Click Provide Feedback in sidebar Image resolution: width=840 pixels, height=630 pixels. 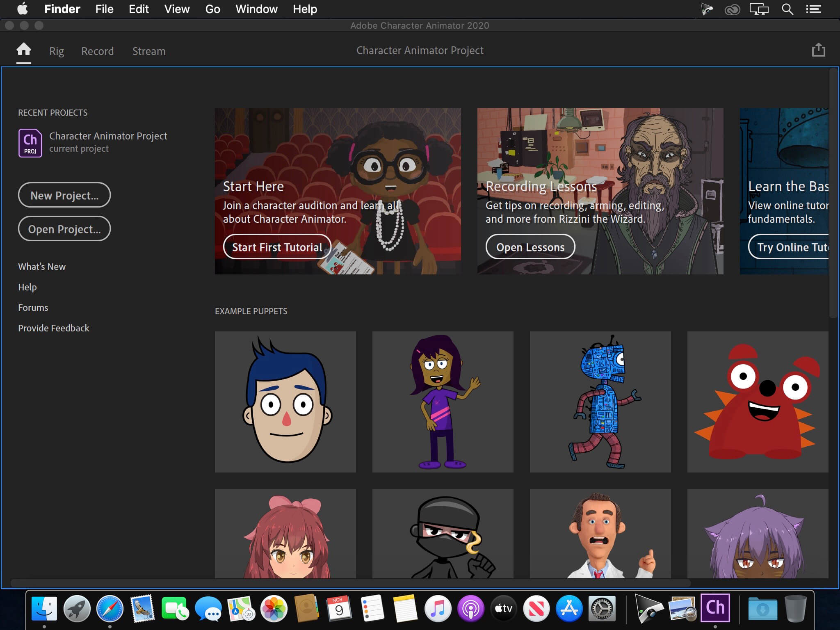point(54,328)
